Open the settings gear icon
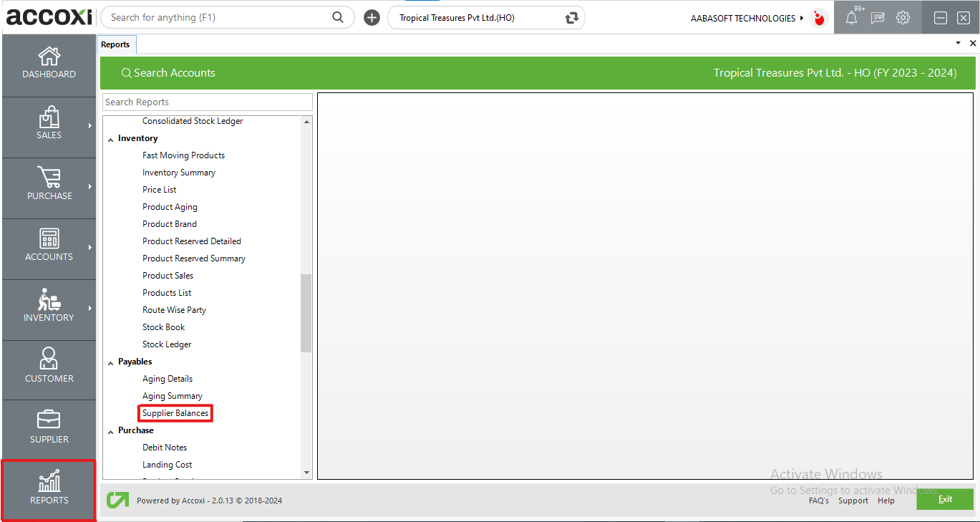 coord(903,18)
